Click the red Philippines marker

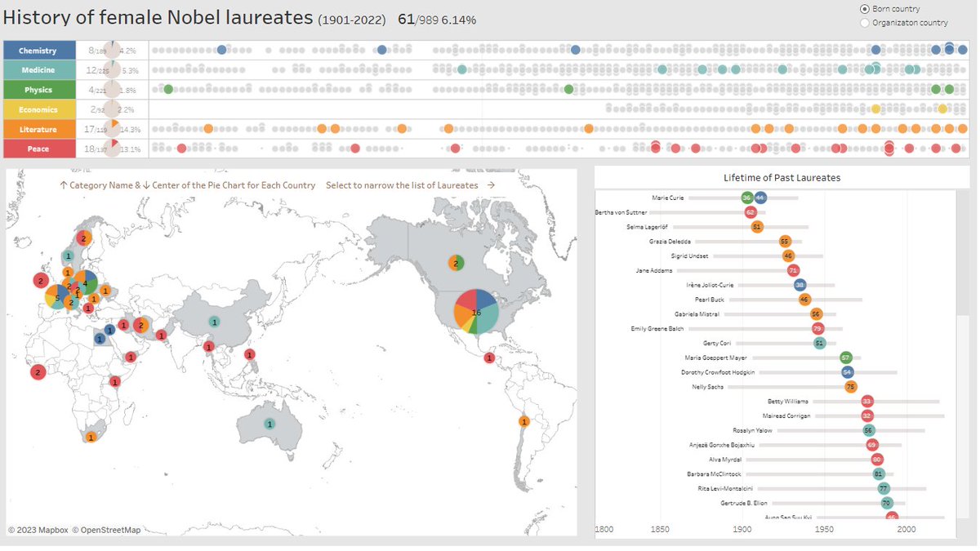pos(250,354)
